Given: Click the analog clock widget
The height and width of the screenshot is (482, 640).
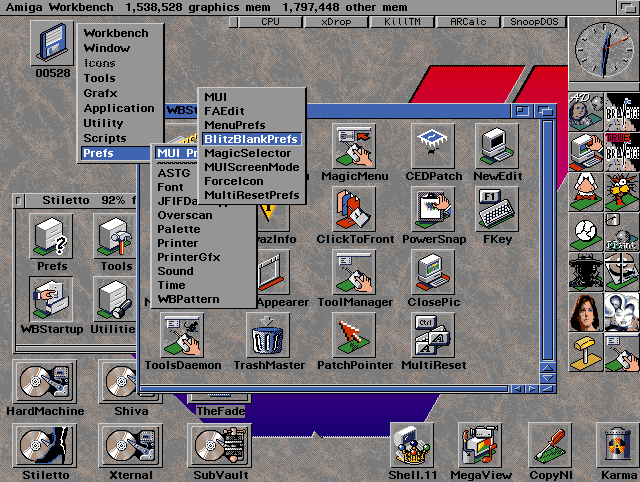Looking at the screenshot, I should point(604,49).
